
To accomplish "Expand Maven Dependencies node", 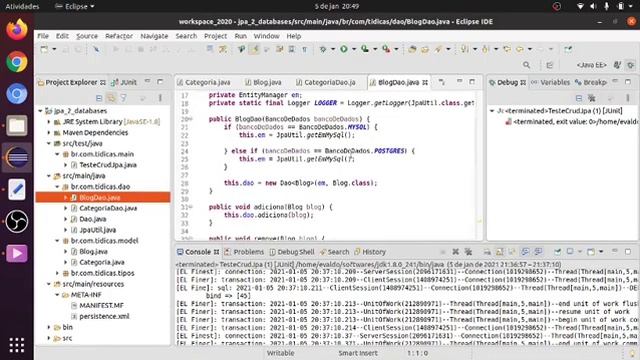I will point(49,133).
